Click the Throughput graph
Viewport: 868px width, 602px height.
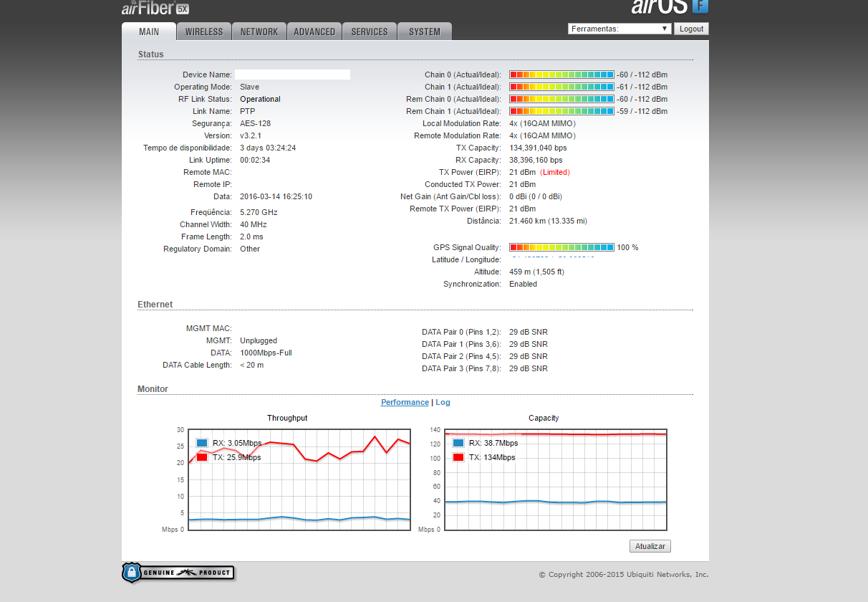click(298, 479)
